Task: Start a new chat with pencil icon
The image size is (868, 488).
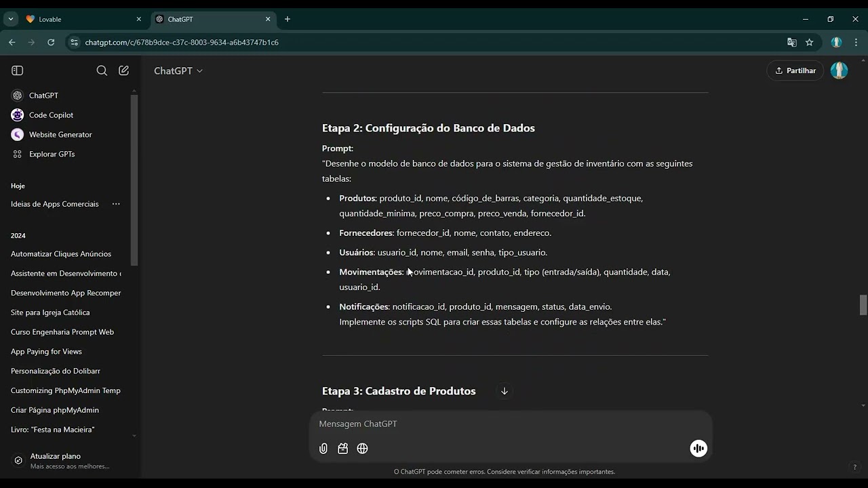Action: coord(123,70)
